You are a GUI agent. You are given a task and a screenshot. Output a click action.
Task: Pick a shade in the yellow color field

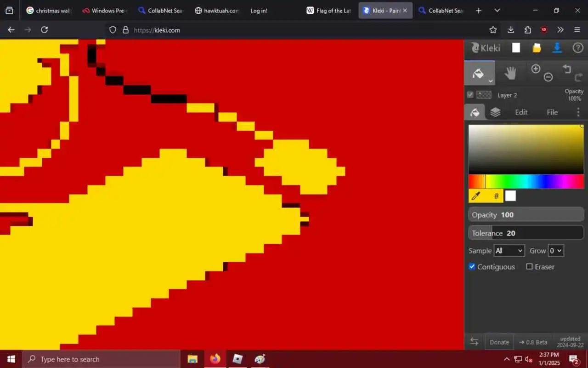526,149
